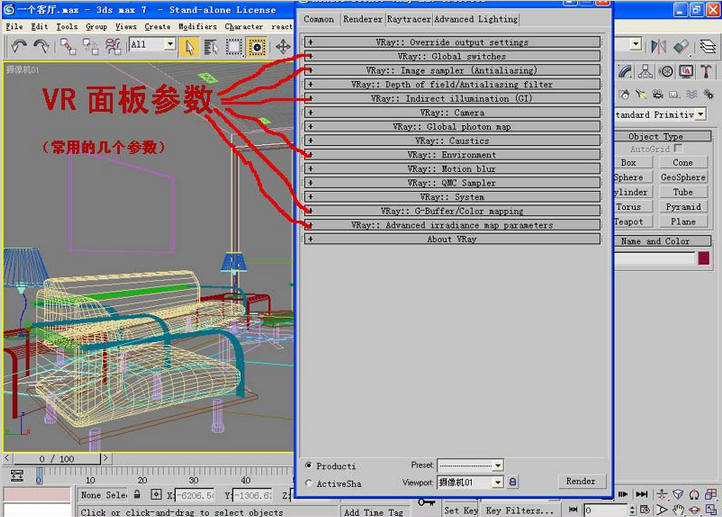Select the Helpers category icon
The width and height of the screenshot is (722, 517).
[x=675, y=94]
